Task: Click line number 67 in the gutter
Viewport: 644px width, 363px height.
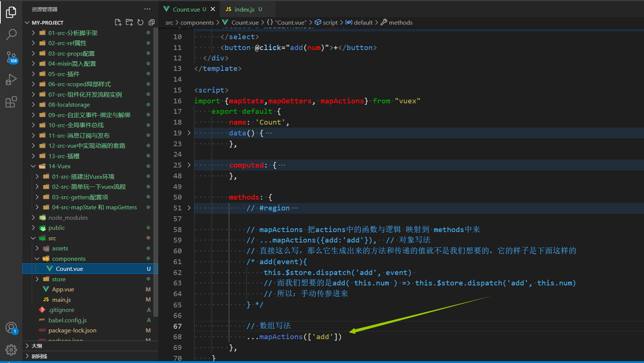Action: (x=178, y=326)
